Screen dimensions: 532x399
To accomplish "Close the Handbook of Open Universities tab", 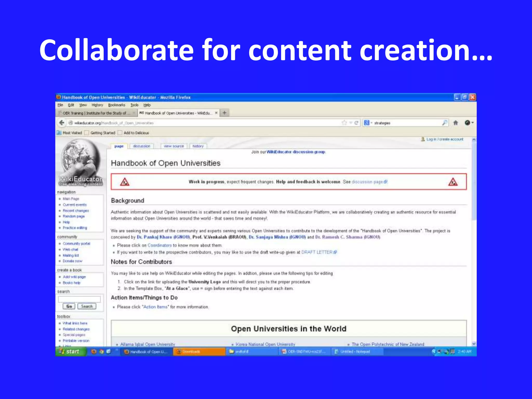I will 216,113.
